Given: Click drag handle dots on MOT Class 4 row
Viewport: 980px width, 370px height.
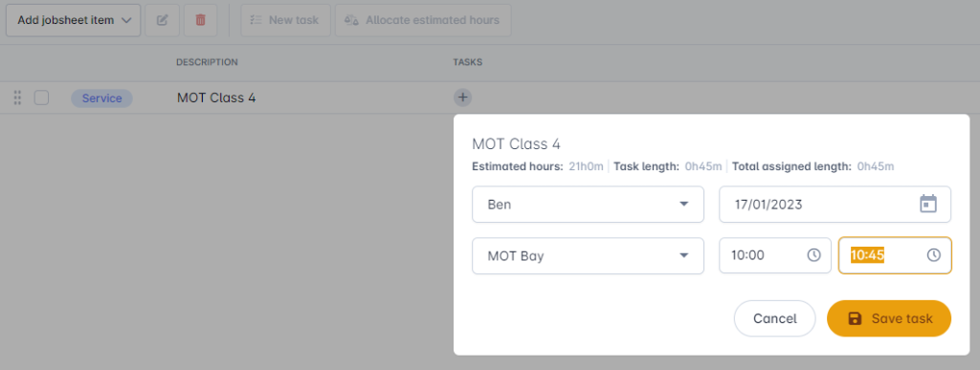Looking at the screenshot, I should coord(17,98).
